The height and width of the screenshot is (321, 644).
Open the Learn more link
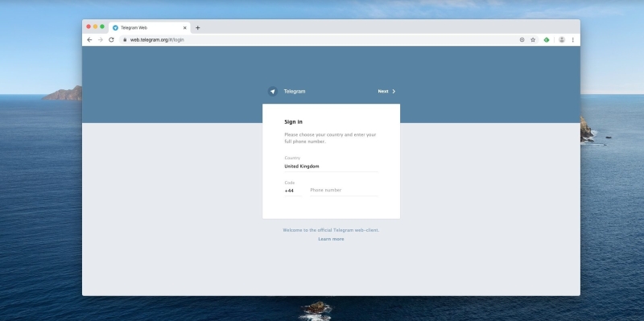coord(331,239)
